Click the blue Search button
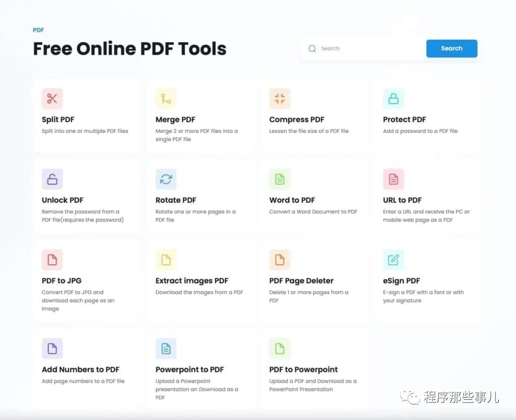The image size is (516, 420). click(451, 48)
